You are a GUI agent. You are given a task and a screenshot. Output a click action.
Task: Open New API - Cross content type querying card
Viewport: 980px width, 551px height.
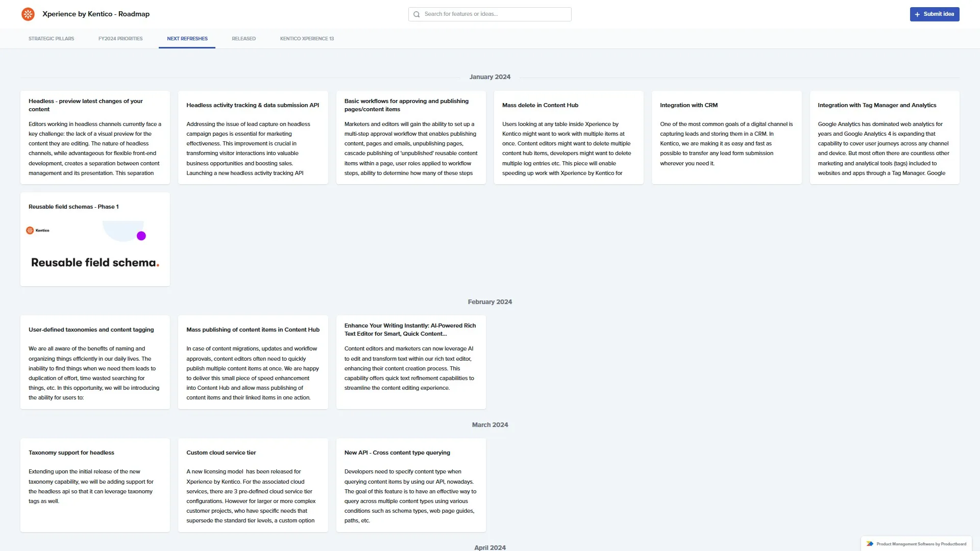point(411,485)
